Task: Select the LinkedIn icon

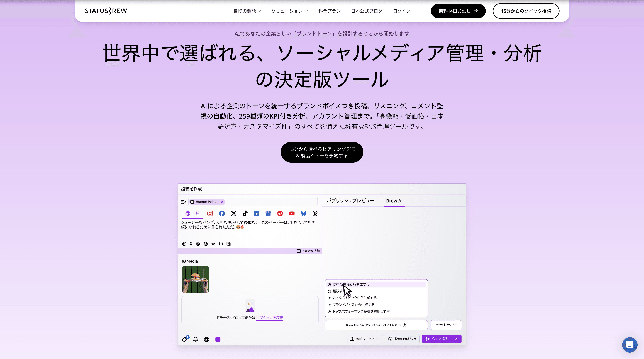Action: point(257,213)
